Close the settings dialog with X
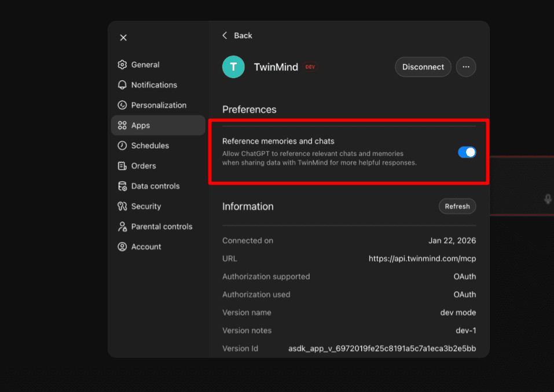The height and width of the screenshot is (392, 554). [x=123, y=37]
